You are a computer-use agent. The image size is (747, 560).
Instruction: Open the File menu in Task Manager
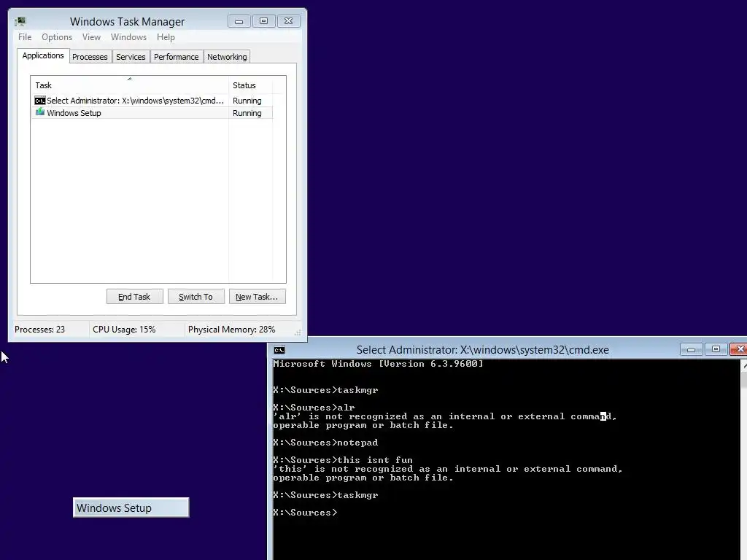(25, 37)
